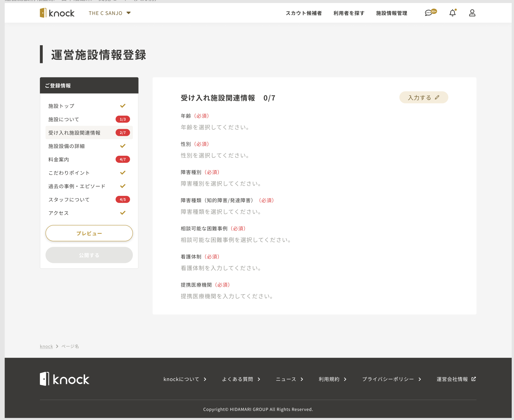Viewport: 514px width, 420px height.
Task: Follow the knock breadcrumb link
Action: [46, 346]
